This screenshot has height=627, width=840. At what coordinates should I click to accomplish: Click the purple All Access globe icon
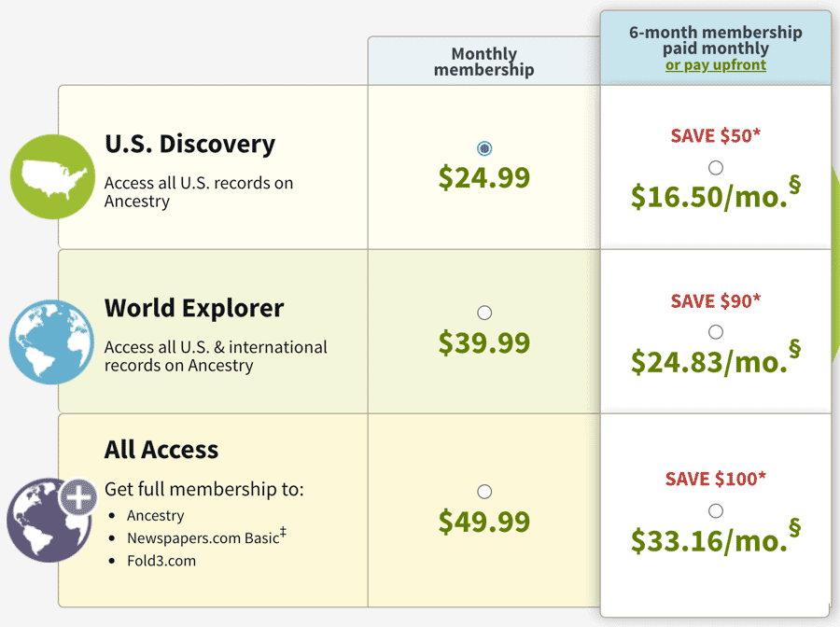49,521
